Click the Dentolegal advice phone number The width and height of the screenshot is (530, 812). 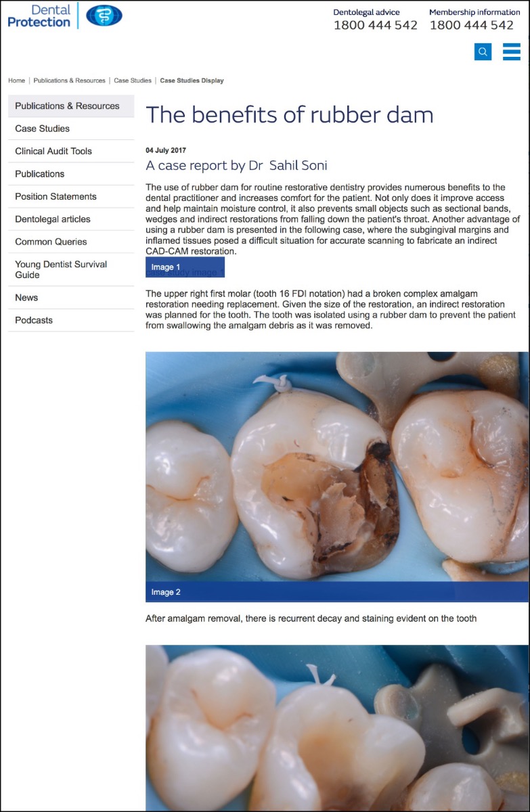(x=376, y=25)
